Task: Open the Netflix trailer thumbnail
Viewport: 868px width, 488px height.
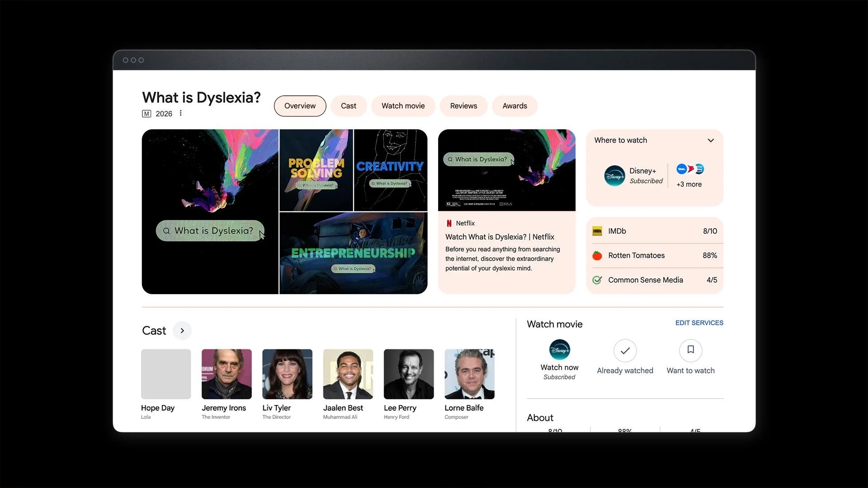Action: coord(507,170)
